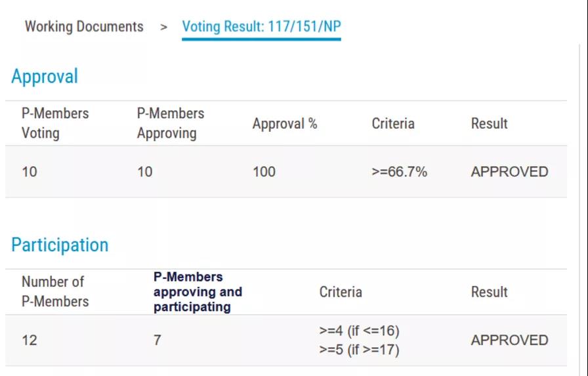Select the value 10 under P-Members Approving
Image resolution: width=588 pixels, height=376 pixels.
[145, 172]
